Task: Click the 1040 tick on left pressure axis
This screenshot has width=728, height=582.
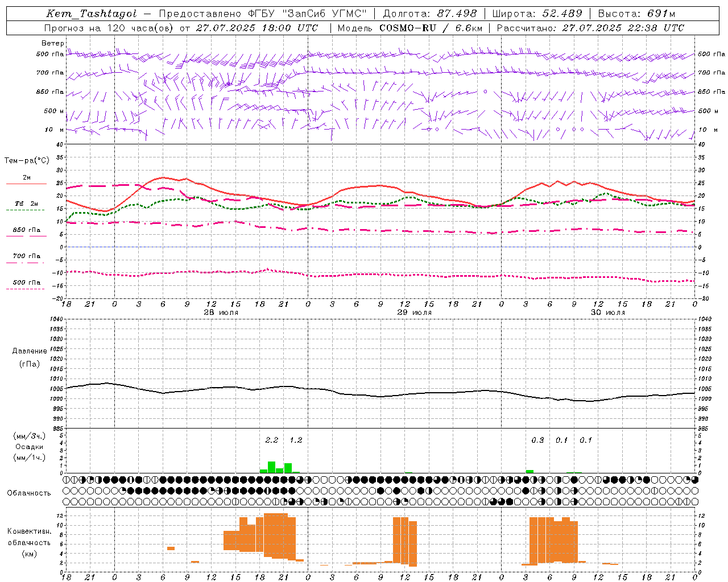Action: click(x=57, y=319)
